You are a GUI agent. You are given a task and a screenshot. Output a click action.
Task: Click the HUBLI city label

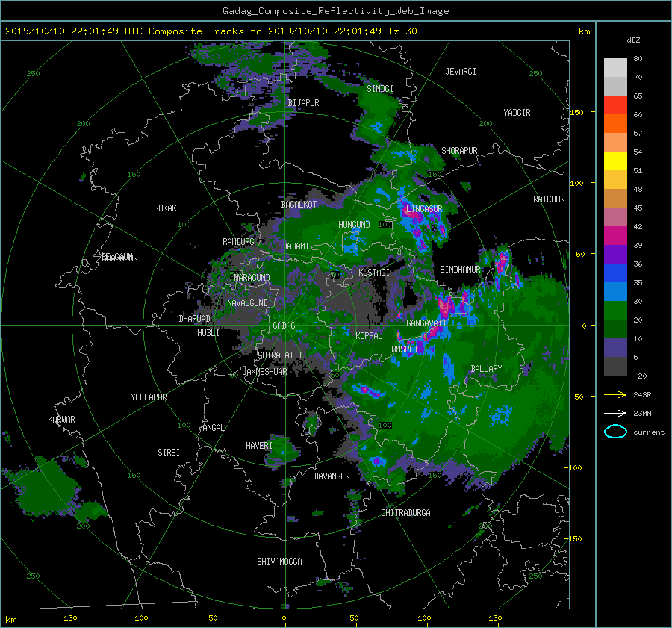(208, 333)
